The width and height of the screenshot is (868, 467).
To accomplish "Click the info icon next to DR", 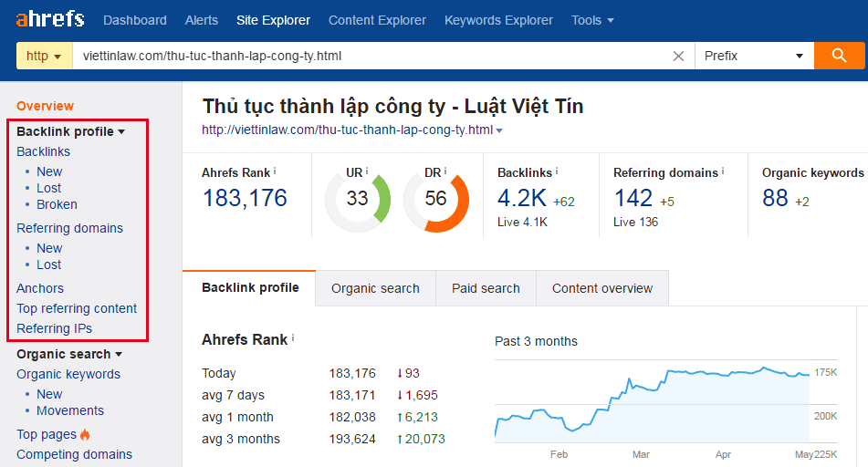I will tap(445, 171).
